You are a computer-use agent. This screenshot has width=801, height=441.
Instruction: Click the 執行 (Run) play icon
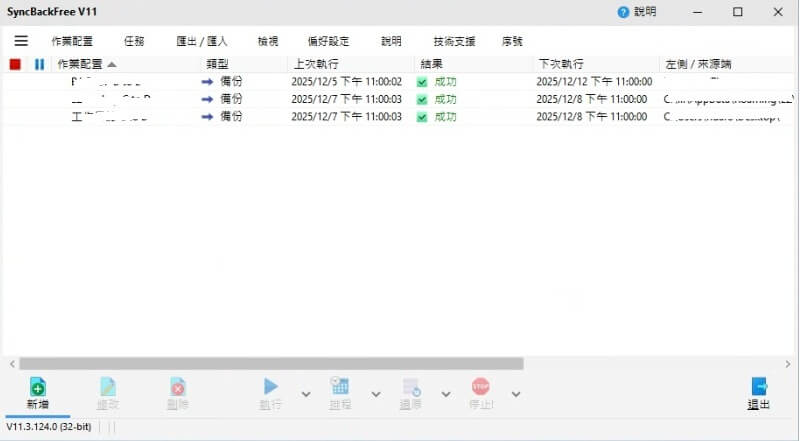click(x=270, y=387)
